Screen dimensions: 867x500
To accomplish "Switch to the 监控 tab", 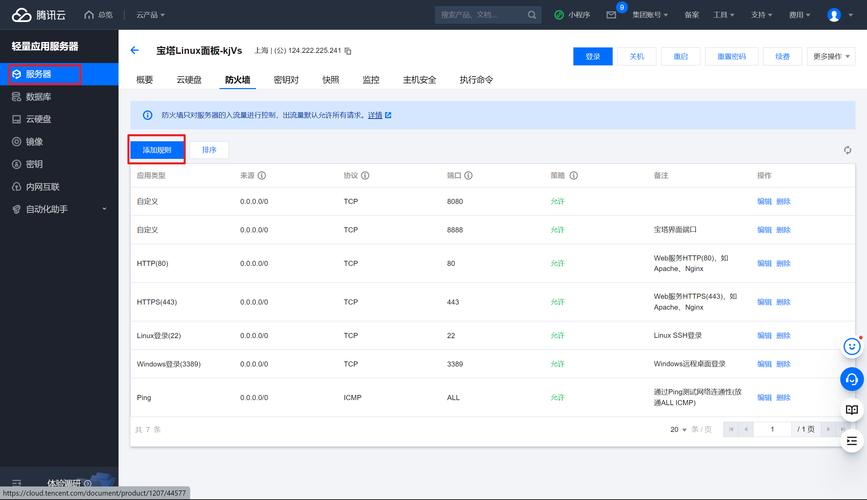I will point(371,80).
